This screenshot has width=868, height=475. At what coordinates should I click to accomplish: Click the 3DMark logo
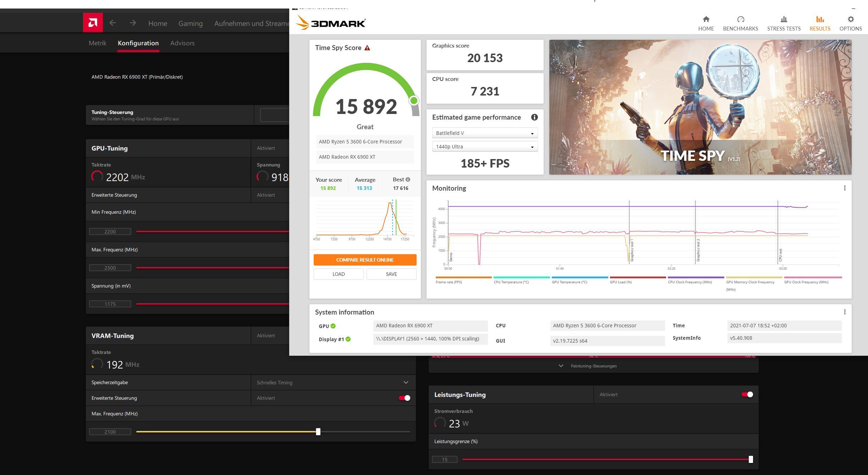[x=331, y=22]
